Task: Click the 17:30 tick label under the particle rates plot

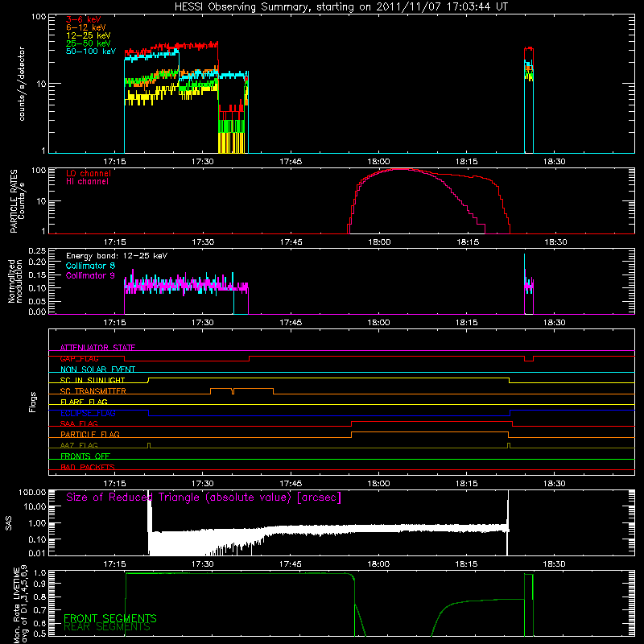Action: point(203,242)
